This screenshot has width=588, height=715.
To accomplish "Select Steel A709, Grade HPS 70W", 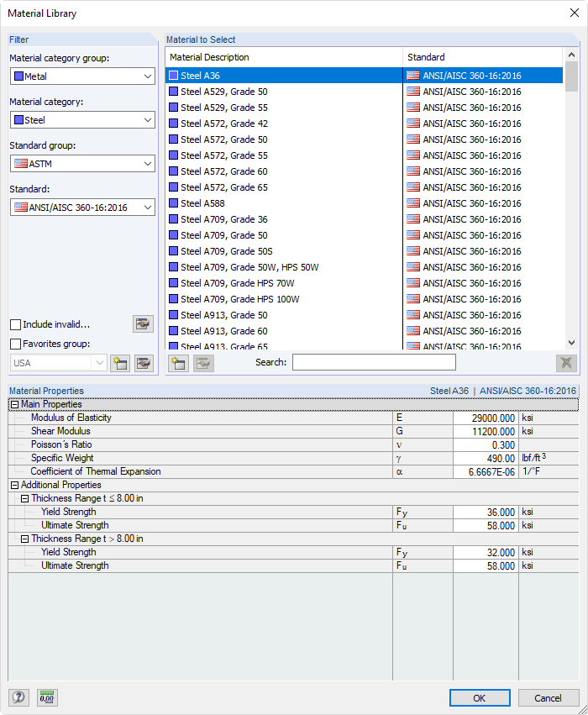I will tap(365, 282).
